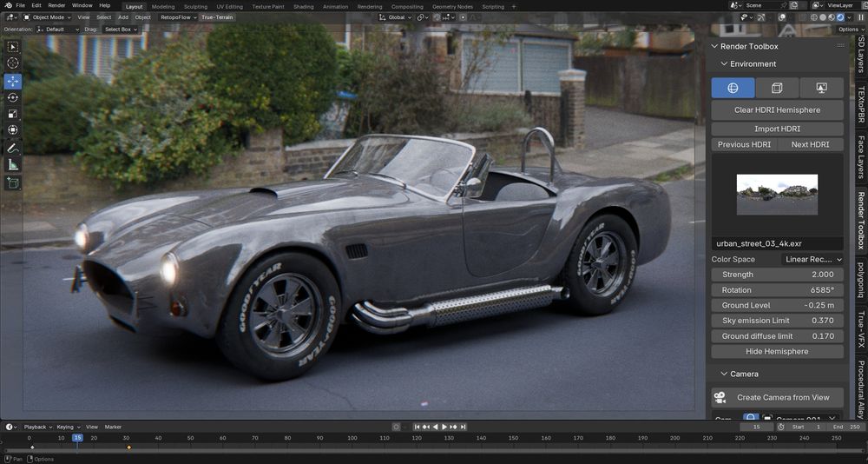
Task: Play animation in reverse
Action: 435,427
